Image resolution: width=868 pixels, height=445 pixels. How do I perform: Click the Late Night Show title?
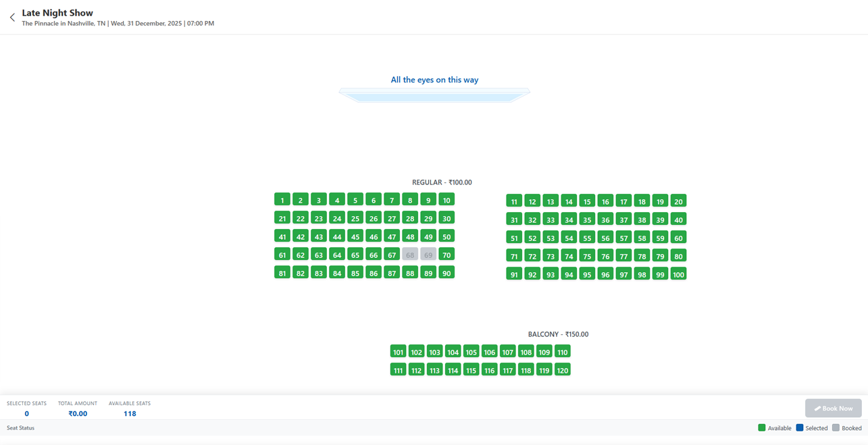click(x=57, y=12)
